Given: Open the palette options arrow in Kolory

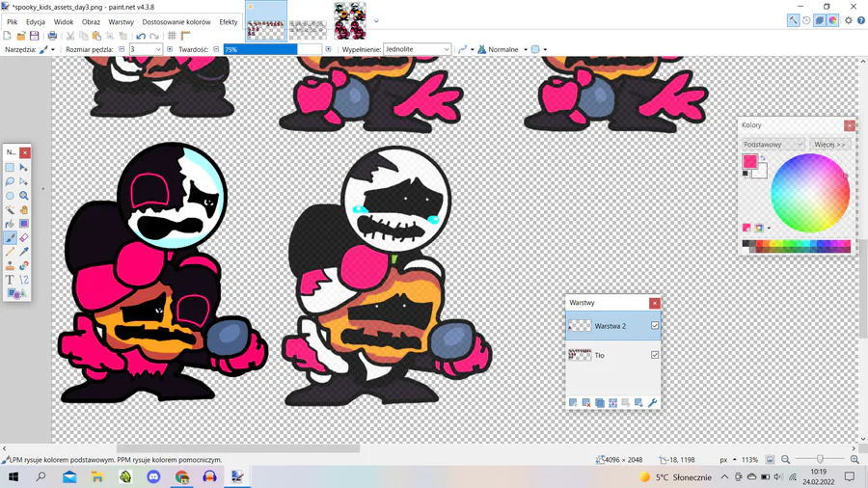Looking at the screenshot, I should point(769,228).
